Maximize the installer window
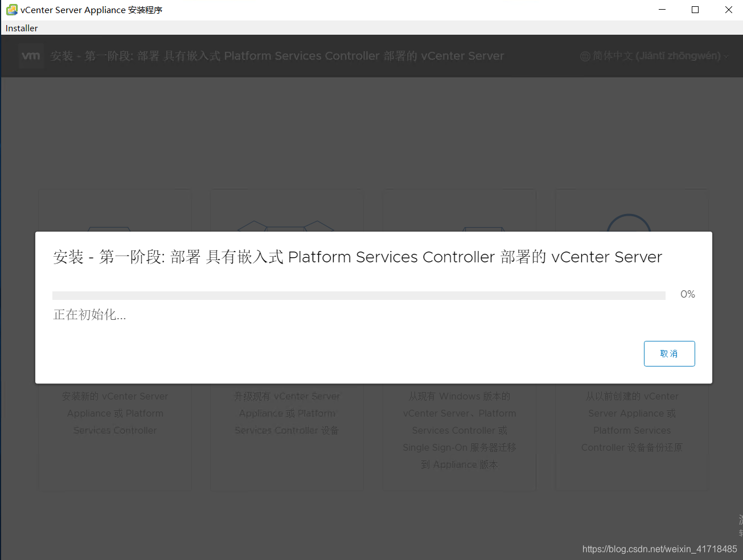 point(695,10)
